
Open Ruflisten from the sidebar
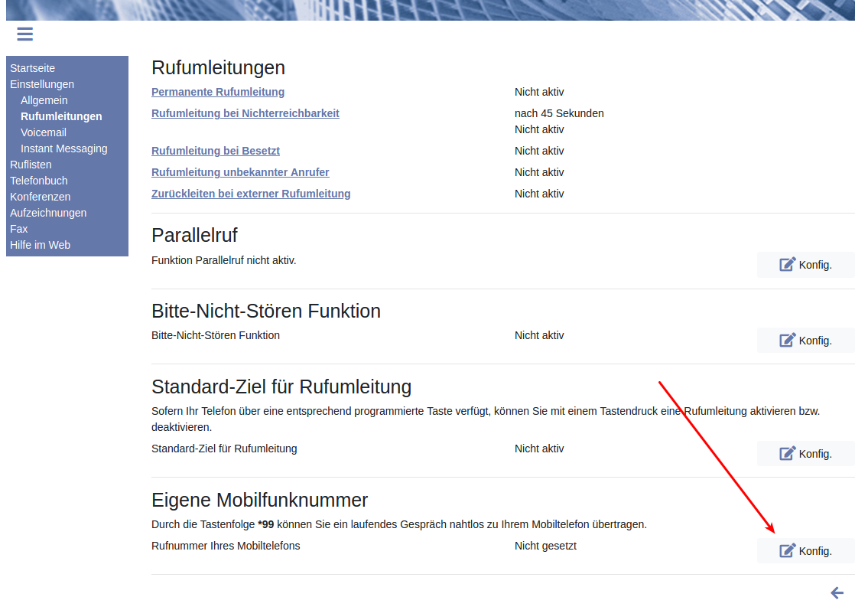click(x=31, y=165)
